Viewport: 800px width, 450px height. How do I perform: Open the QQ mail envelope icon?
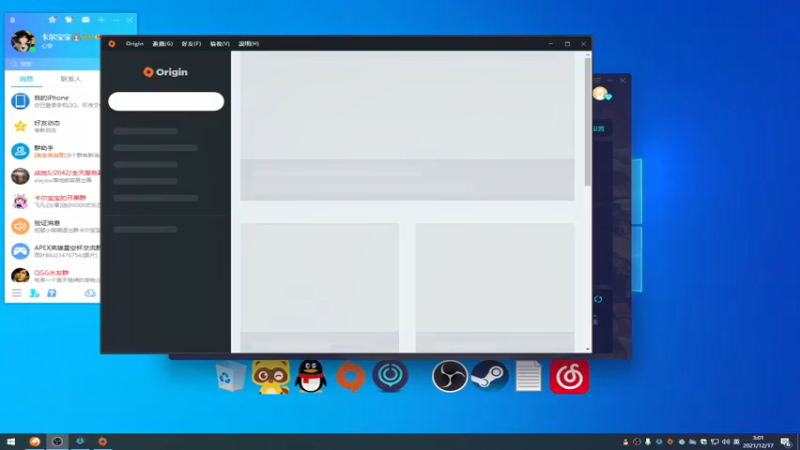[x=85, y=20]
